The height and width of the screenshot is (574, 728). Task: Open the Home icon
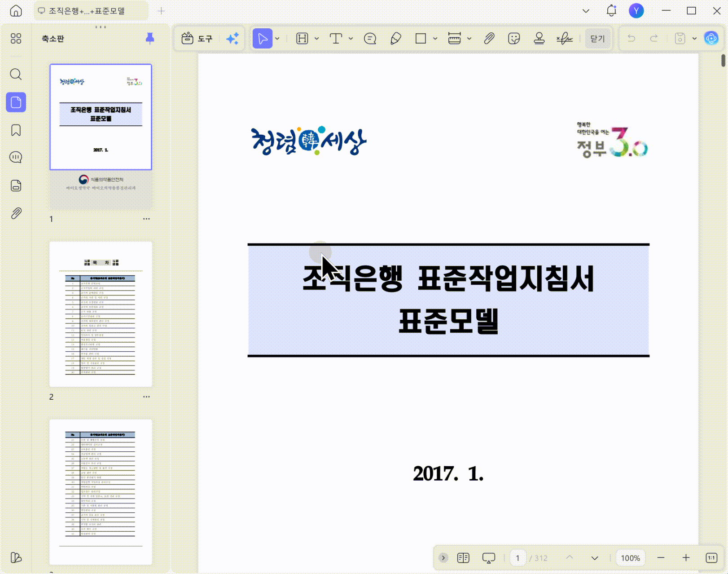16,11
